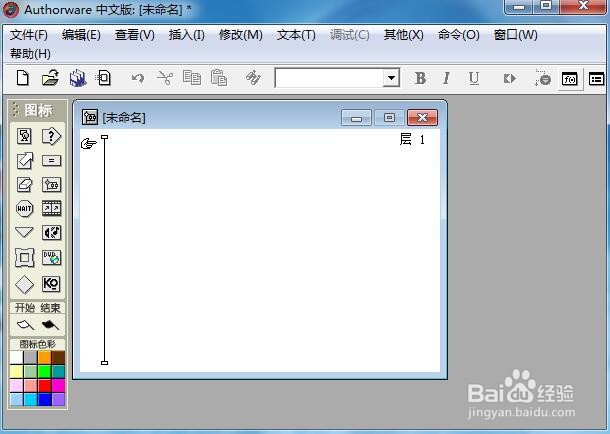Pick the bright green icon color swatch
Screen dimensions: 610x434
pyautogui.click(x=44, y=371)
